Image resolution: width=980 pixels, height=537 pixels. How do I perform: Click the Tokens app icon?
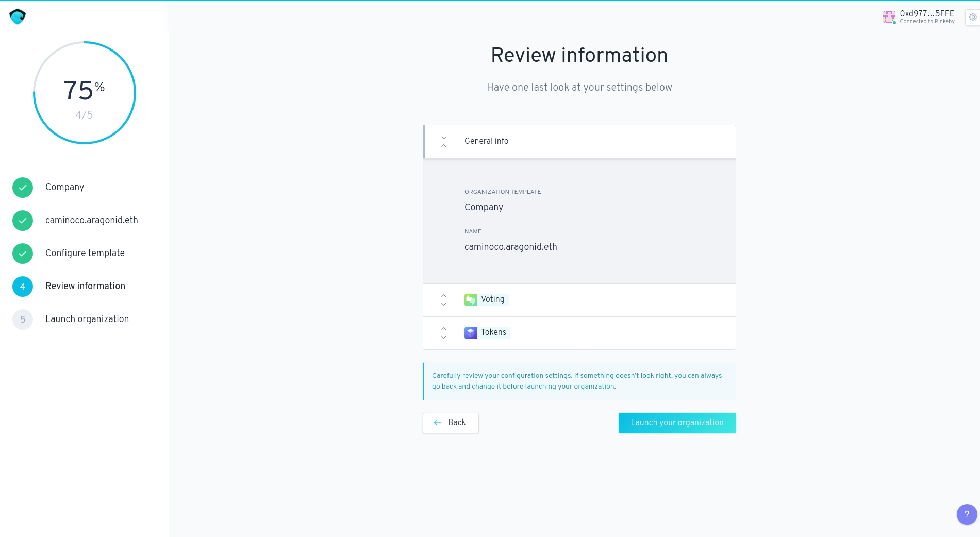tap(471, 332)
